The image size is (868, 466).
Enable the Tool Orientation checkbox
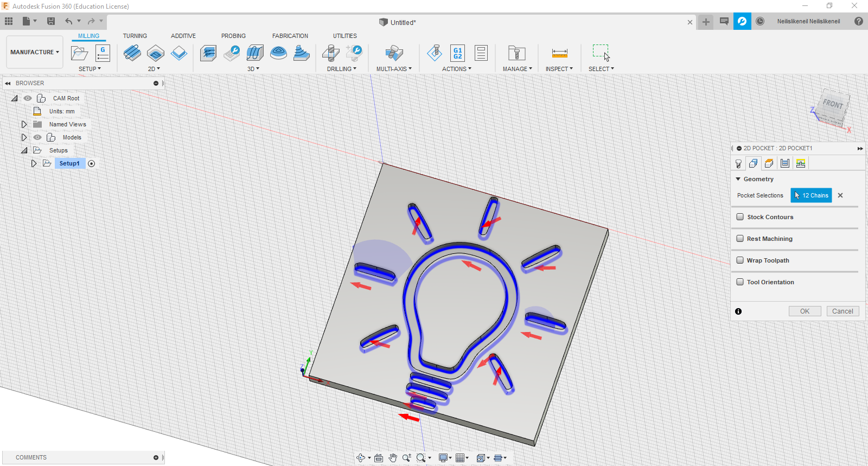740,282
